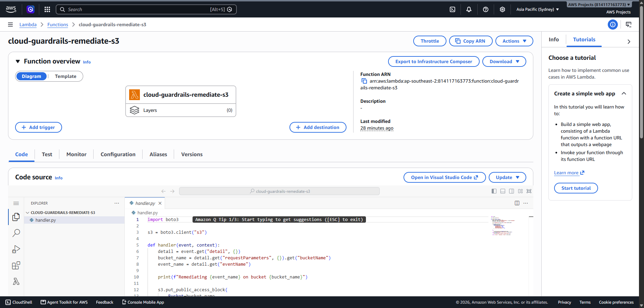Open the notifications bell

[469, 9]
